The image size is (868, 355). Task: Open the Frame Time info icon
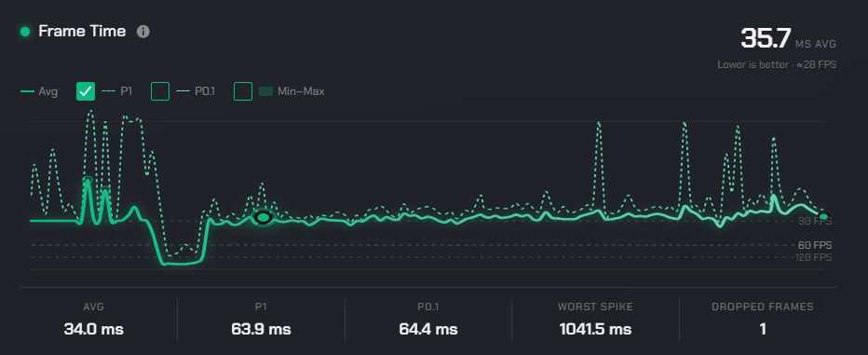(142, 32)
